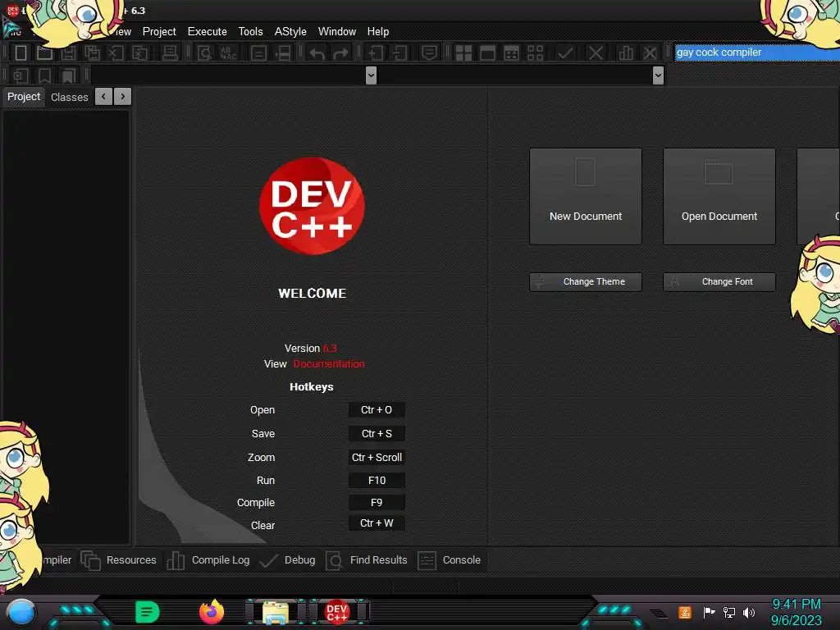
Task: Switch to the Project sidebar tab
Action: (x=24, y=97)
